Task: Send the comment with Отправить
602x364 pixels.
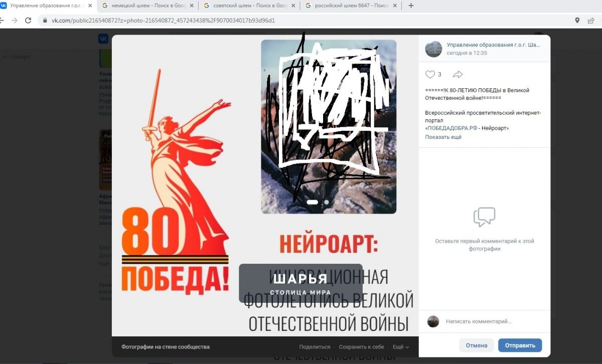Action: point(520,345)
